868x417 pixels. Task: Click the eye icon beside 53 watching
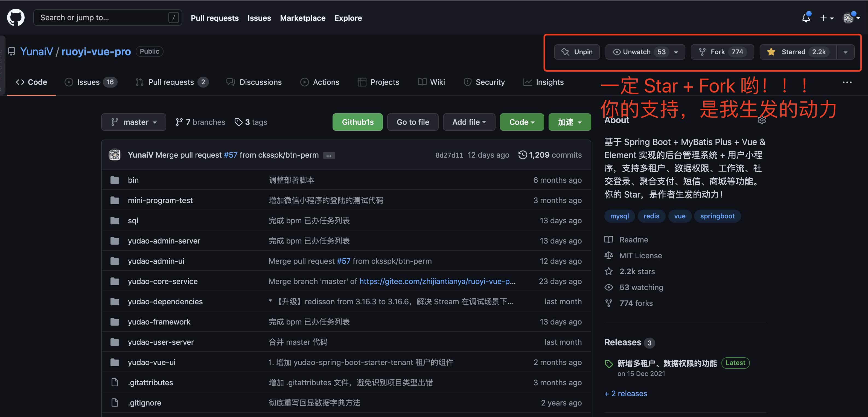(x=608, y=287)
